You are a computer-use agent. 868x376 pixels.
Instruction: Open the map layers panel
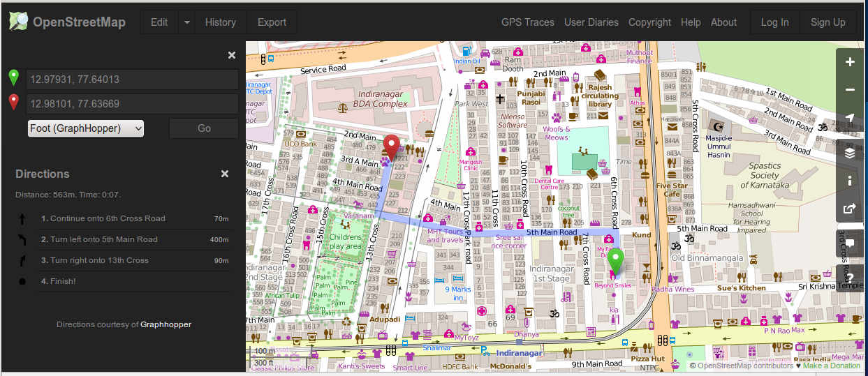click(850, 153)
